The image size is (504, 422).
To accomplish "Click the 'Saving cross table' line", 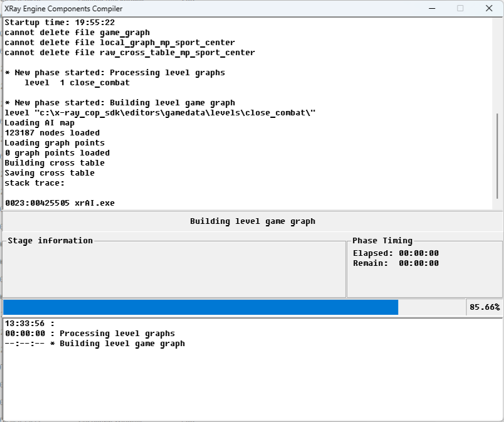I will click(50, 173).
